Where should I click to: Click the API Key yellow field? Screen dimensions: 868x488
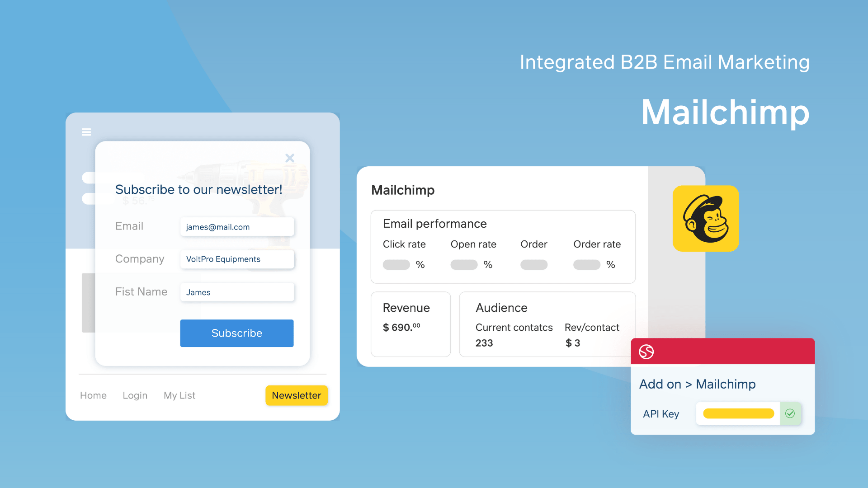[738, 413]
